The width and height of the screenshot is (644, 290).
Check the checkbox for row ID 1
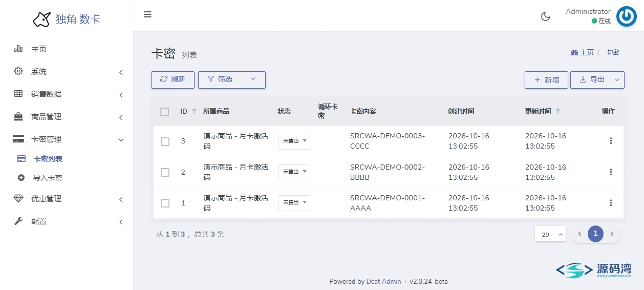(x=165, y=203)
